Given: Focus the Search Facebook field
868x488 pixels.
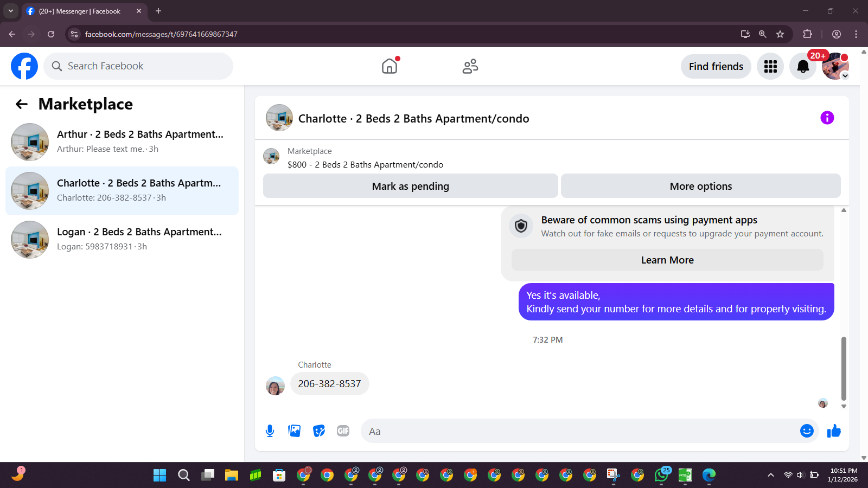Looking at the screenshot, I should pyautogui.click(x=138, y=66).
